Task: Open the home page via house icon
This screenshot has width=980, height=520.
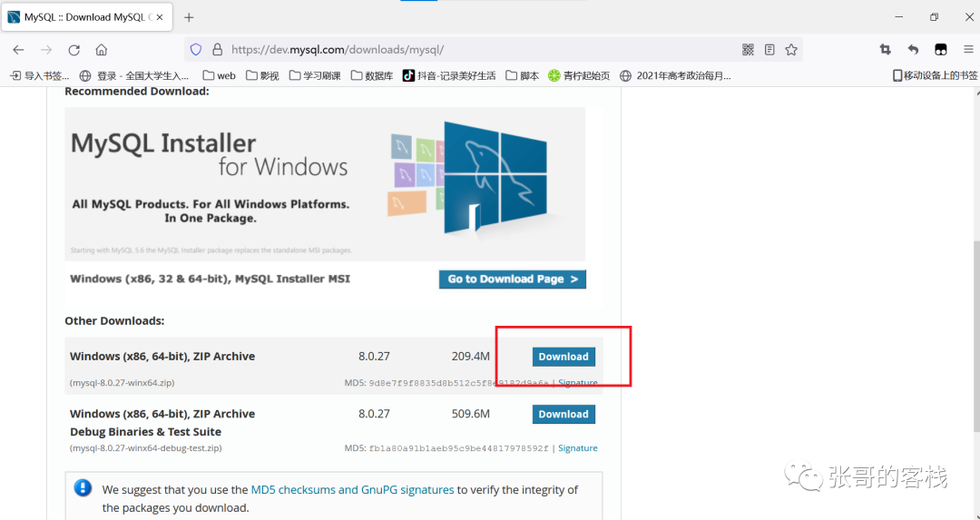Action: pos(102,50)
